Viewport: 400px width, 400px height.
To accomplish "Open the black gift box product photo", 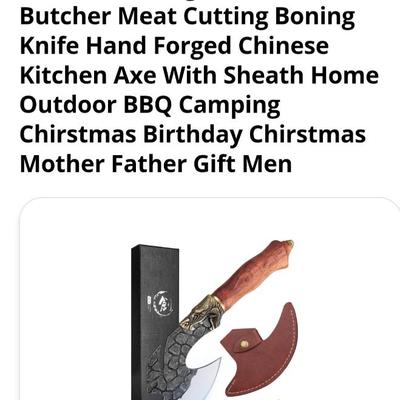I will 155,322.
